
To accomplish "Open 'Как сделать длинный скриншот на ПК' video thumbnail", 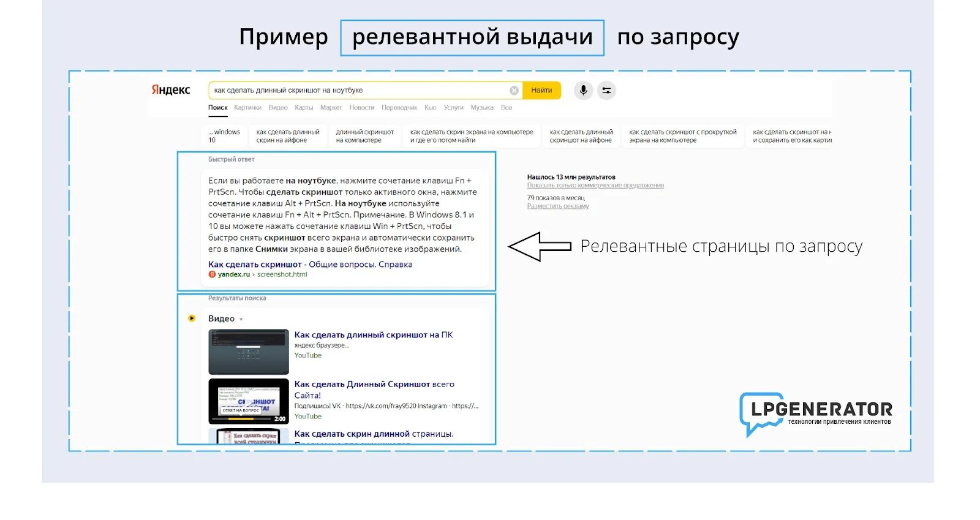I will coord(249,352).
